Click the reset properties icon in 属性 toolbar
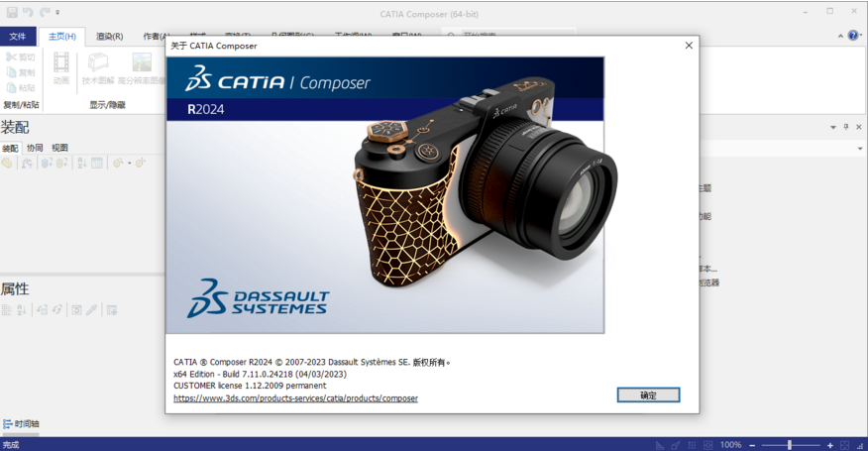 click(77, 310)
